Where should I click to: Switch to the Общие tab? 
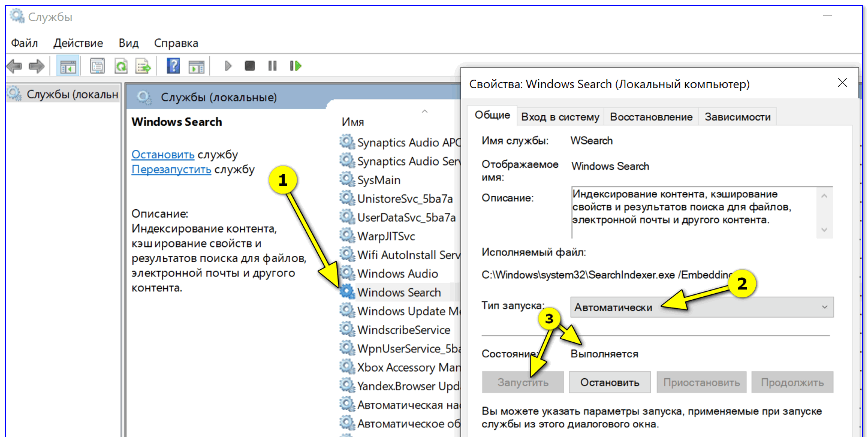pos(493,115)
